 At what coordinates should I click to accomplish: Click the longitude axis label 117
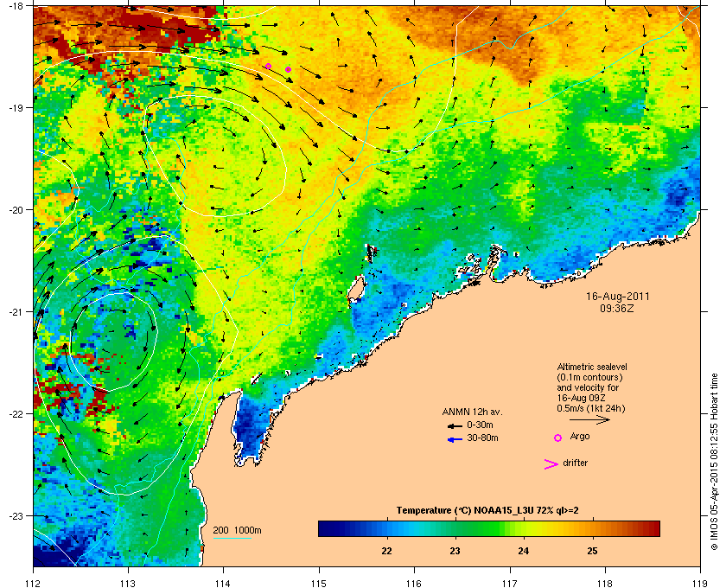pos(509,583)
